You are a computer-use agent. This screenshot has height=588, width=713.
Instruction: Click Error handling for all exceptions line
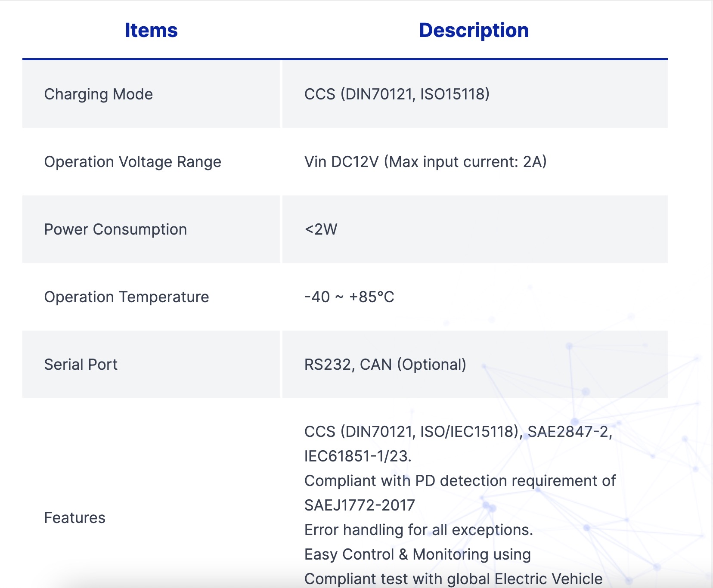tap(418, 530)
